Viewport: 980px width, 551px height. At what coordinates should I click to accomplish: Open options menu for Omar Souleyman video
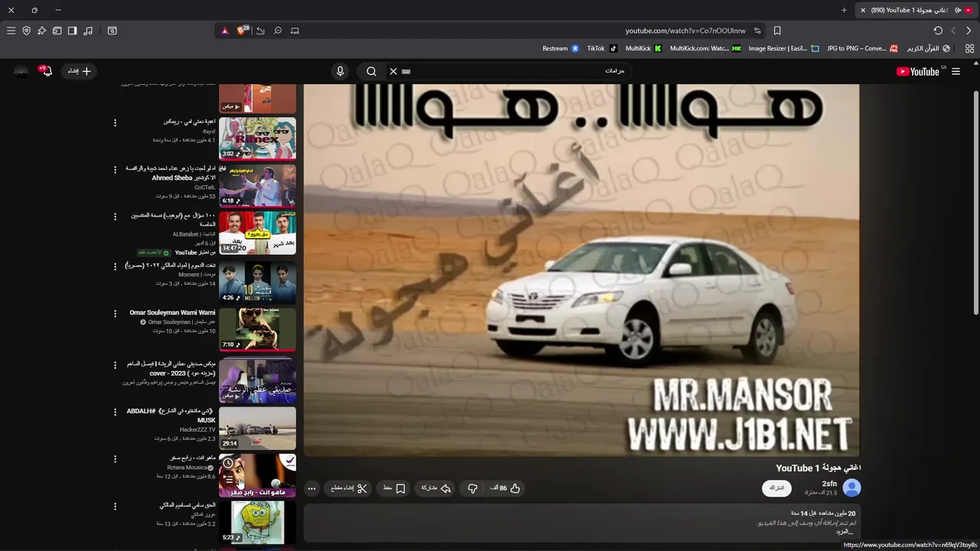(x=116, y=313)
